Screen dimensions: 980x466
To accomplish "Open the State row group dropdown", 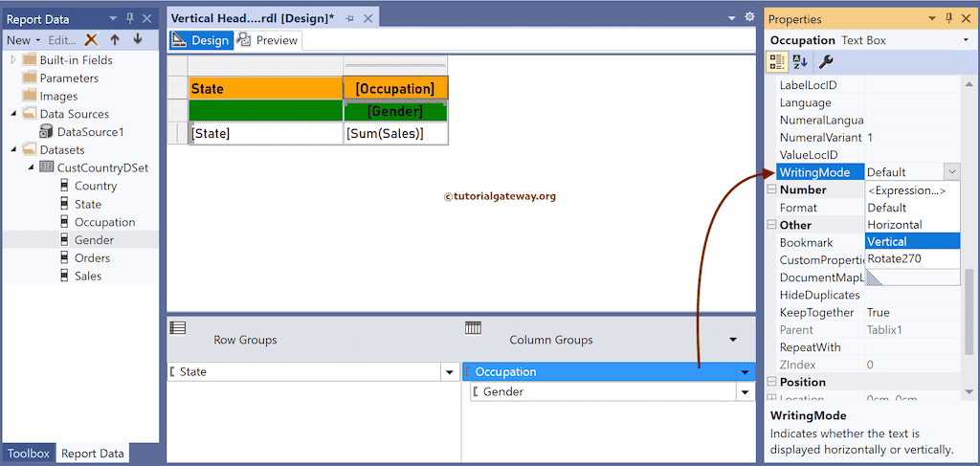I will [x=449, y=372].
